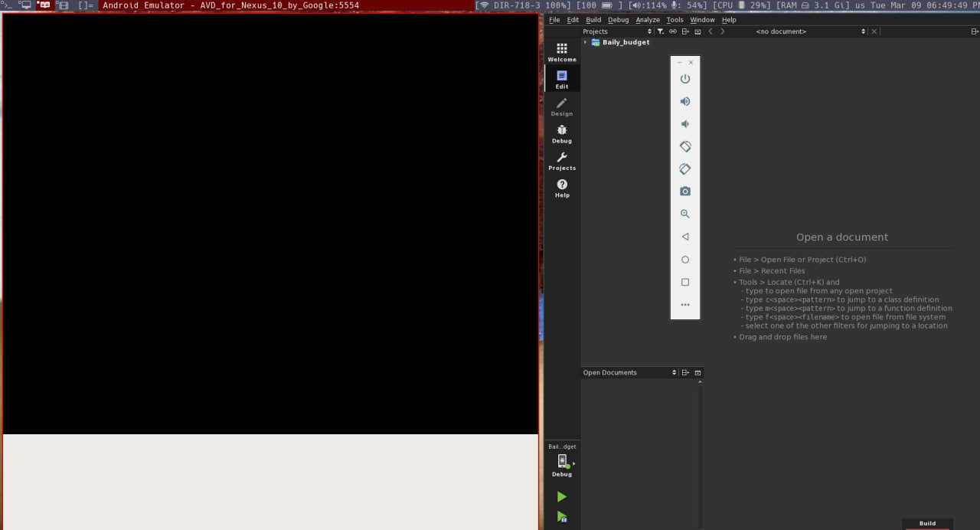
Task: Rotate emulator left
Action: 685,146
